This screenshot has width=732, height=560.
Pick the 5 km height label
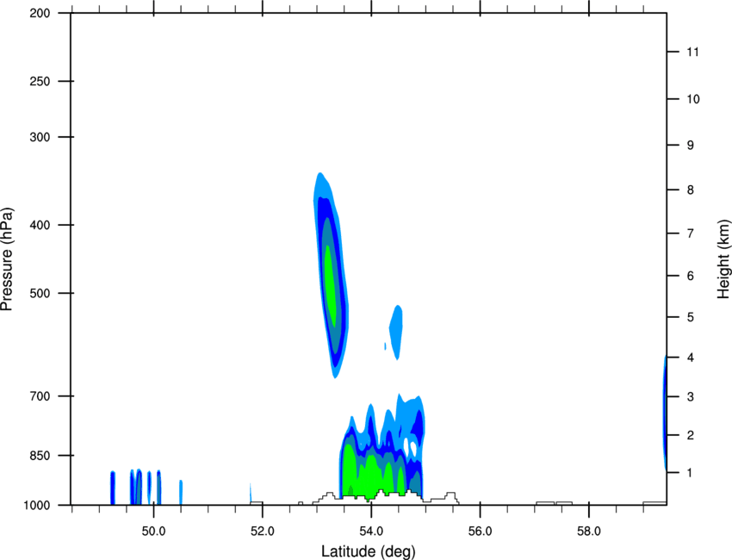(690, 317)
